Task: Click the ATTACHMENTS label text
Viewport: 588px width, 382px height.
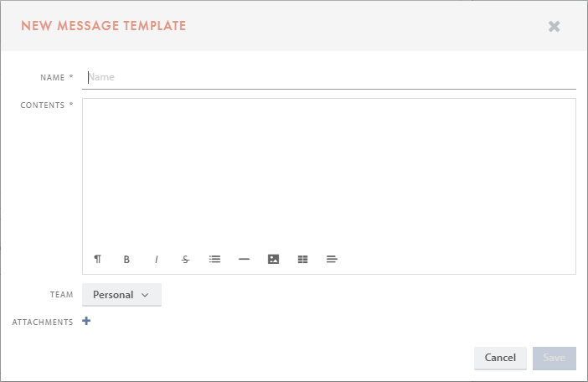Action: coord(43,323)
